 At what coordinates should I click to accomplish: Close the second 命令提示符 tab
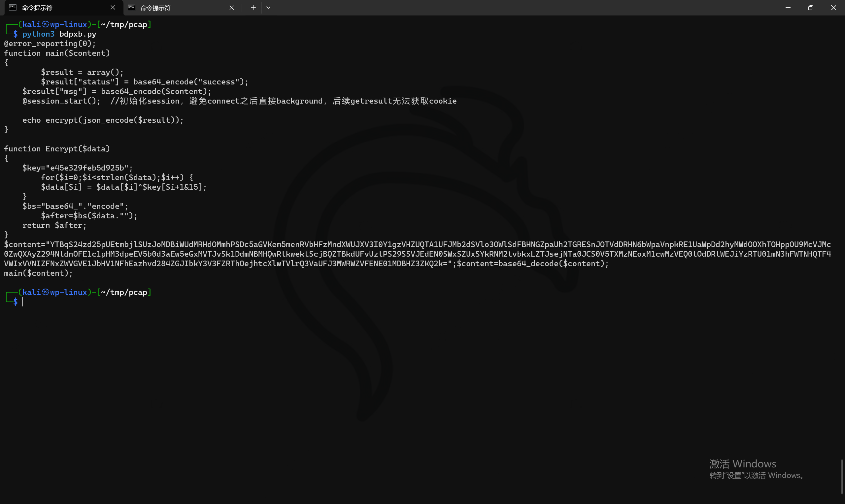coord(231,8)
